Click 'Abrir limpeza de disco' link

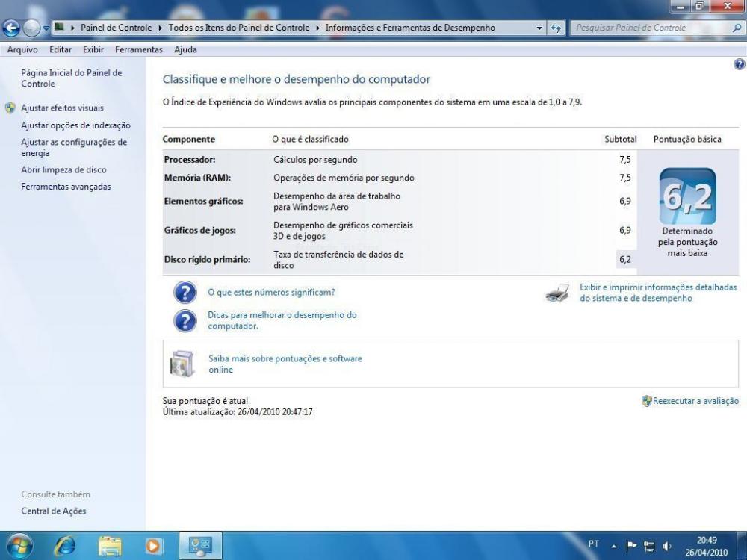point(63,170)
